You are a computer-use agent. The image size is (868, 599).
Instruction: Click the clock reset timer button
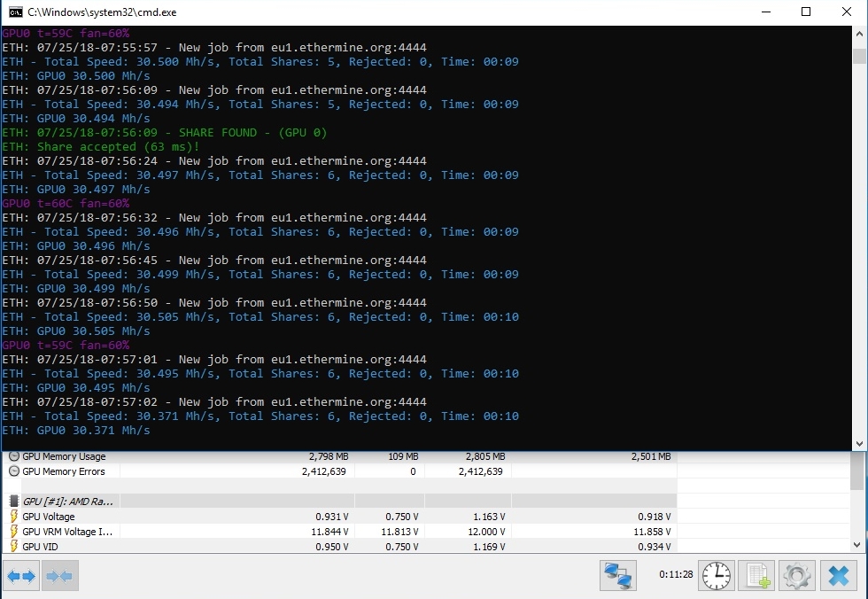(717, 576)
